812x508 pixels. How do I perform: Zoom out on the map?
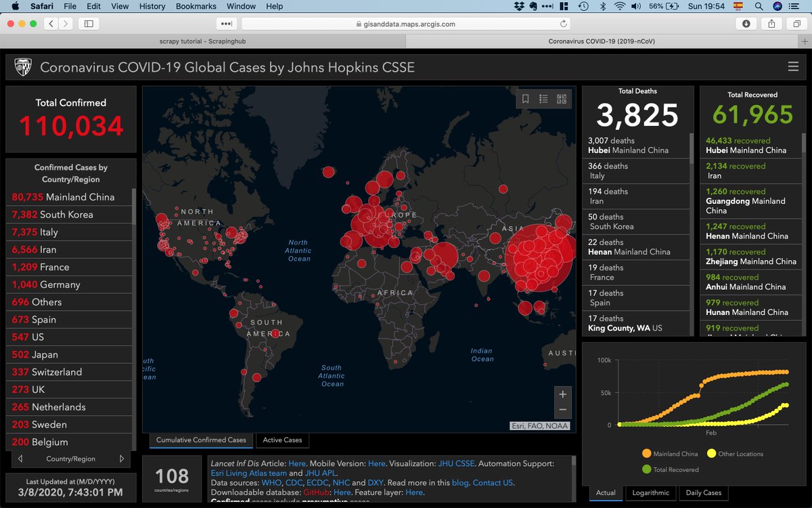tap(562, 410)
